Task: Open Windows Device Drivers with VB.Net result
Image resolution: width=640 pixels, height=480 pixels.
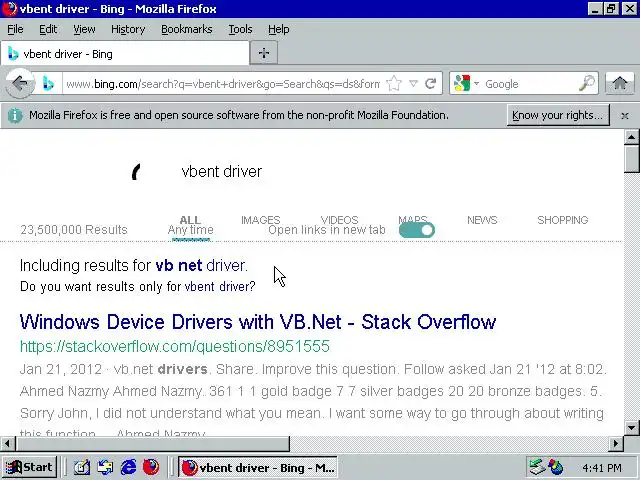Action: 258,322
